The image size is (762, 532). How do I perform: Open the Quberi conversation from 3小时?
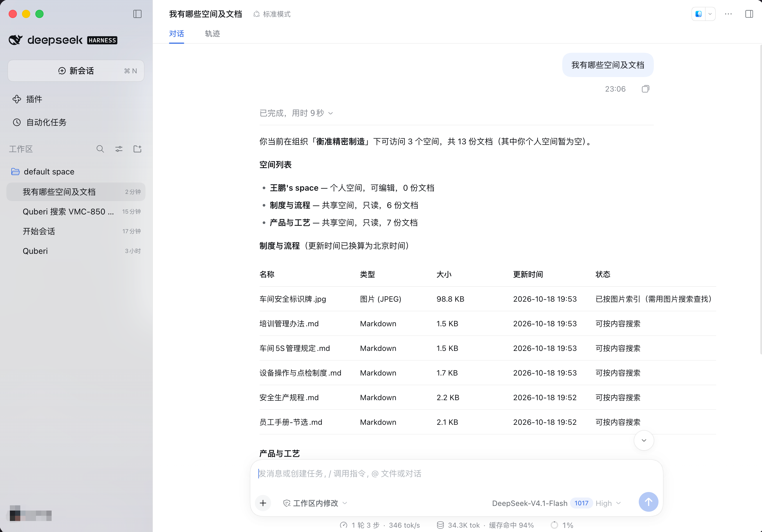tap(76, 251)
